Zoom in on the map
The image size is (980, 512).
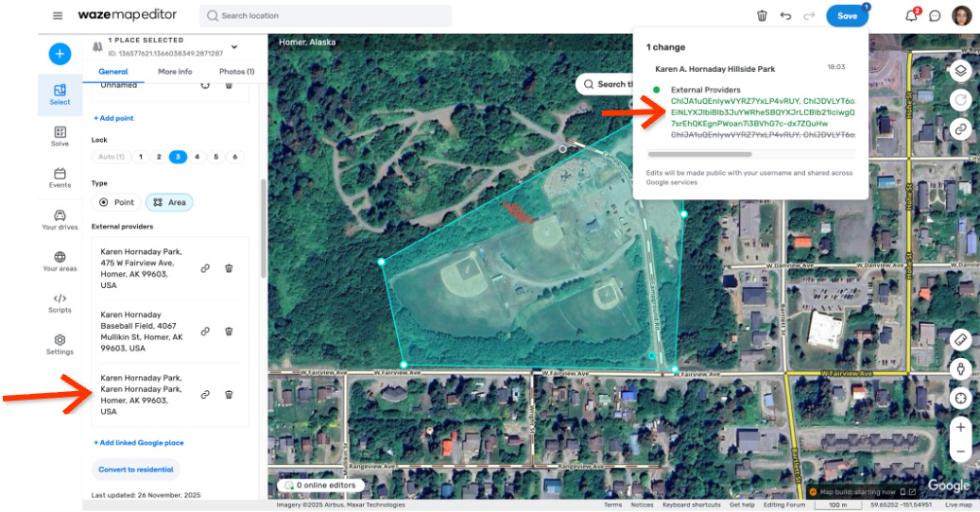(x=960, y=427)
